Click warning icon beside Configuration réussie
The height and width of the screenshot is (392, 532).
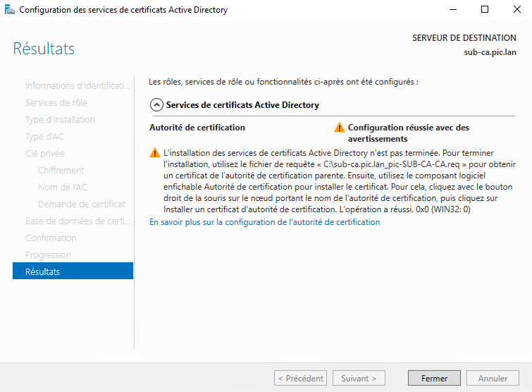[340, 128]
